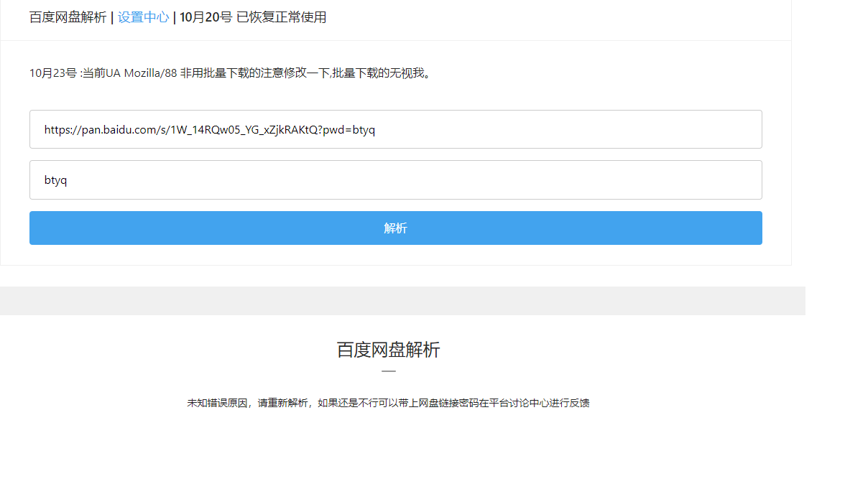
Task: Focus the Baidu pan share URL field
Action: click(396, 129)
